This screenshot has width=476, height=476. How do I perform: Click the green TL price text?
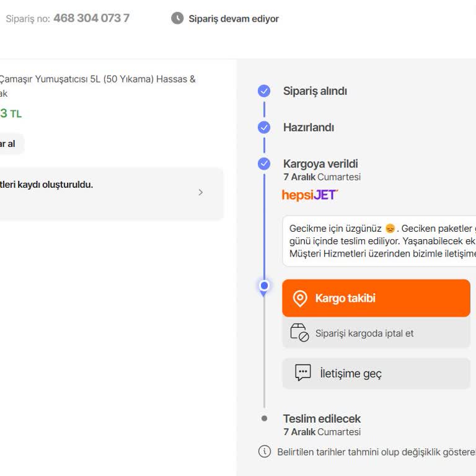[11, 113]
